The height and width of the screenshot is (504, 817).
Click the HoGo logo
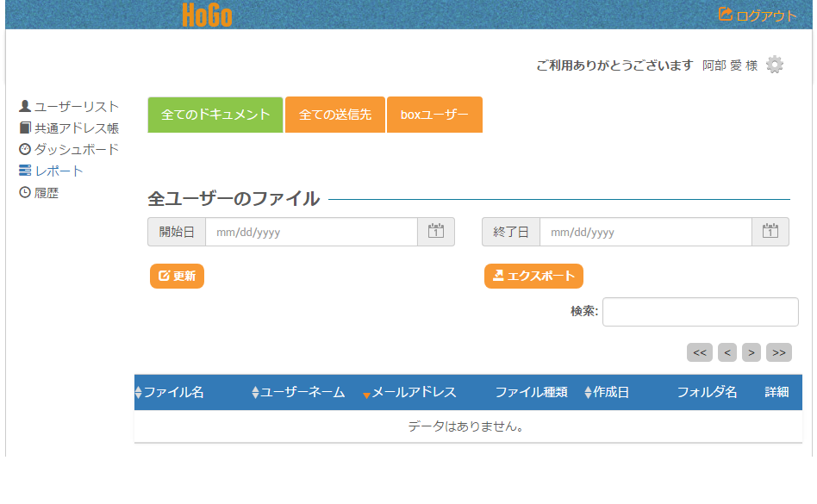click(x=207, y=15)
